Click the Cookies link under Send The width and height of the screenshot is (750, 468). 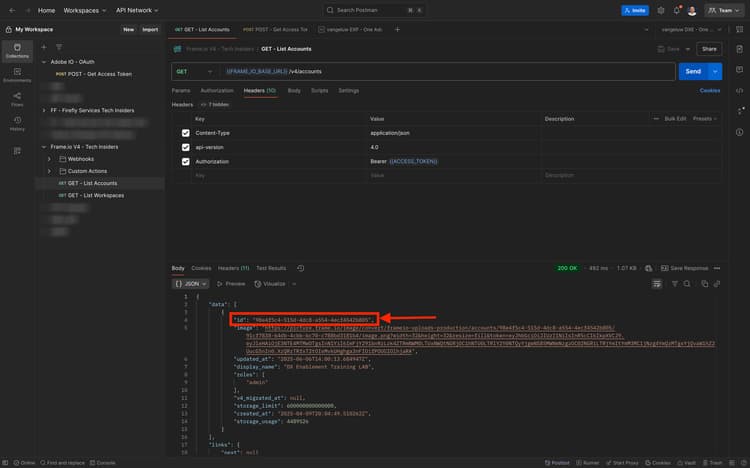pyautogui.click(x=709, y=90)
